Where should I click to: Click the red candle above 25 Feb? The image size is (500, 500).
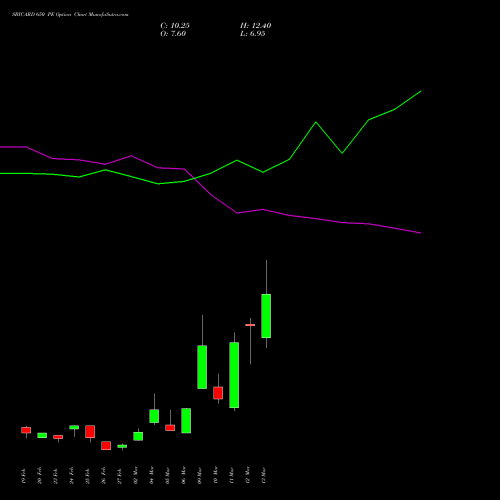click(x=90, y=431)
